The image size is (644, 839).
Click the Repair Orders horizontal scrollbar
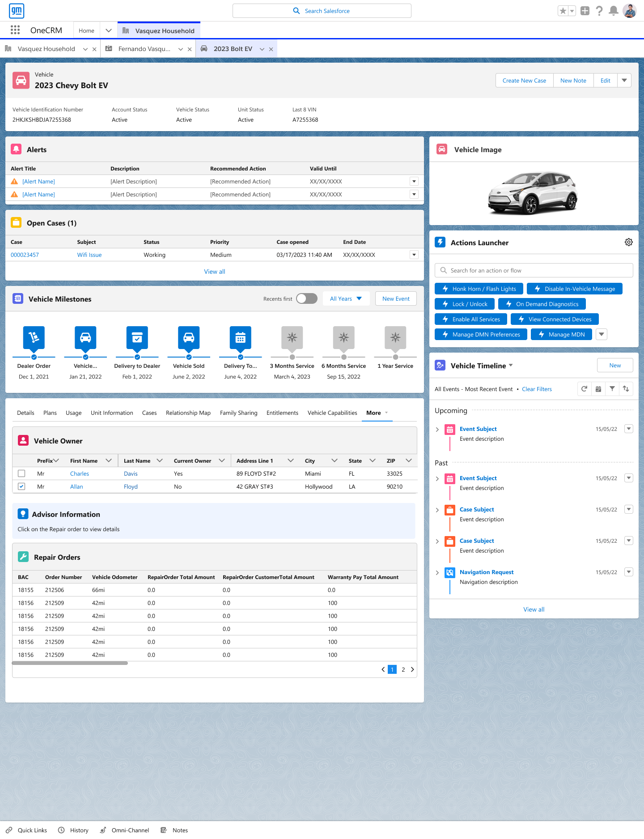coord(70,663)
